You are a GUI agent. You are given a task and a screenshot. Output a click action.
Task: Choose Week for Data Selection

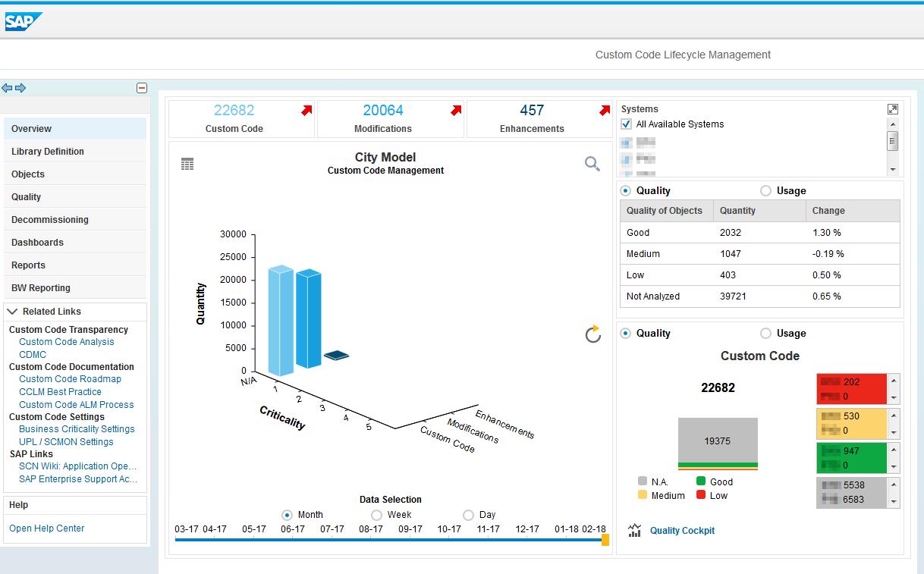(x=376, y=515)
